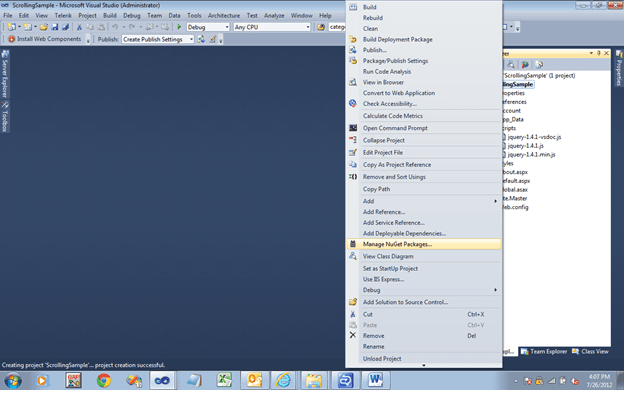Click Solution Explorer auto-hide pin icon

[599, 53]
